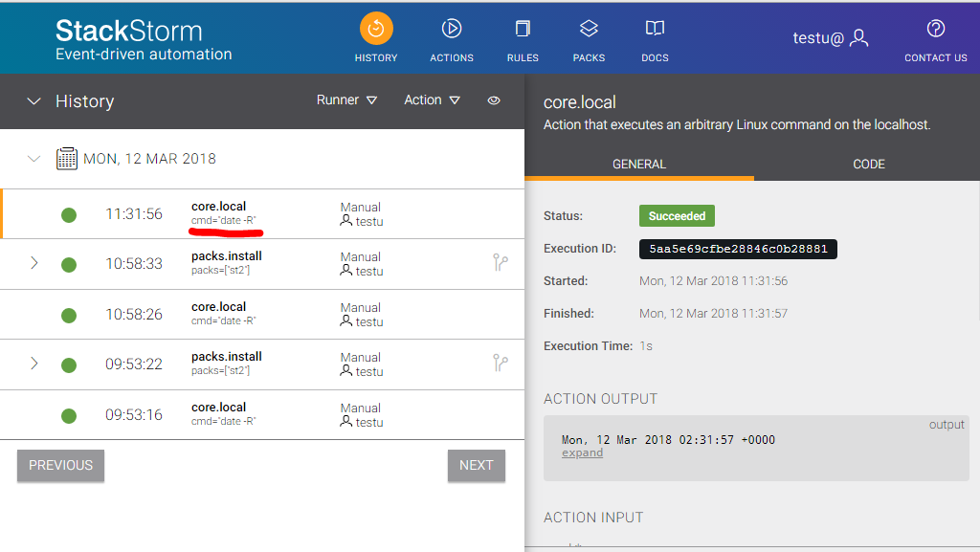Go to RULES in top navigation
This screenshot has height=552, width=980.
point(523,57)
